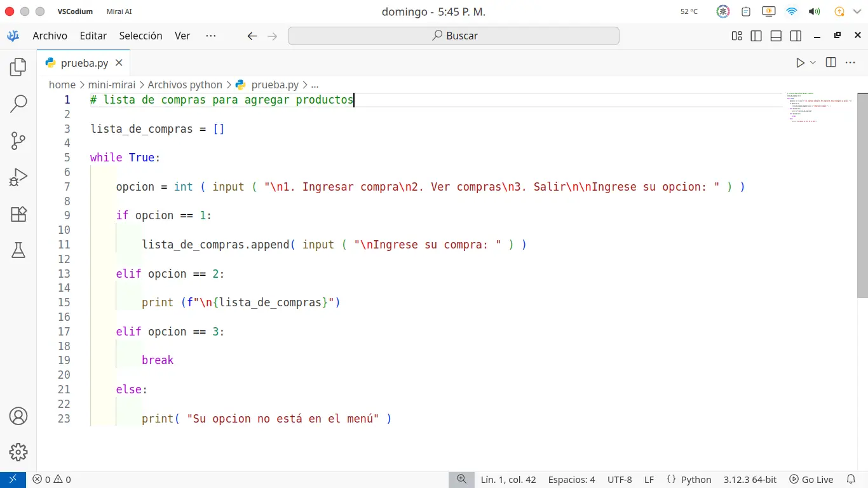Viewport: 868px width, 488px height.
Task: Open editor More Actions ellipsis
Action: pos(851,62)
